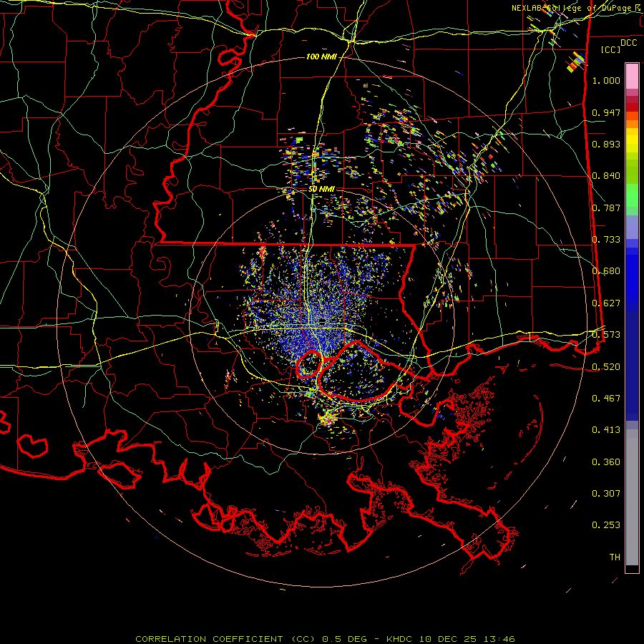The height and width of the screenshot is (644, 644).
Task: Select the 0.893 scale label
Action: [606, 144]
